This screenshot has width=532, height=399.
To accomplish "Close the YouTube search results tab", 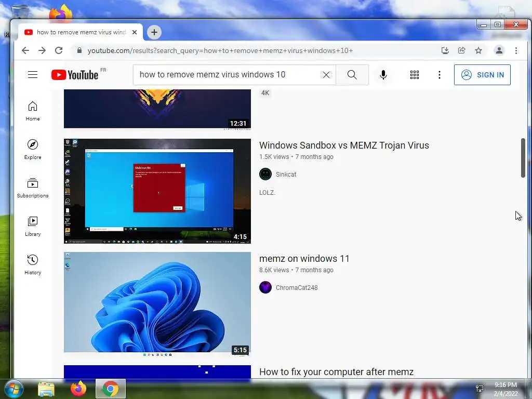I will [x=135, y=32].
